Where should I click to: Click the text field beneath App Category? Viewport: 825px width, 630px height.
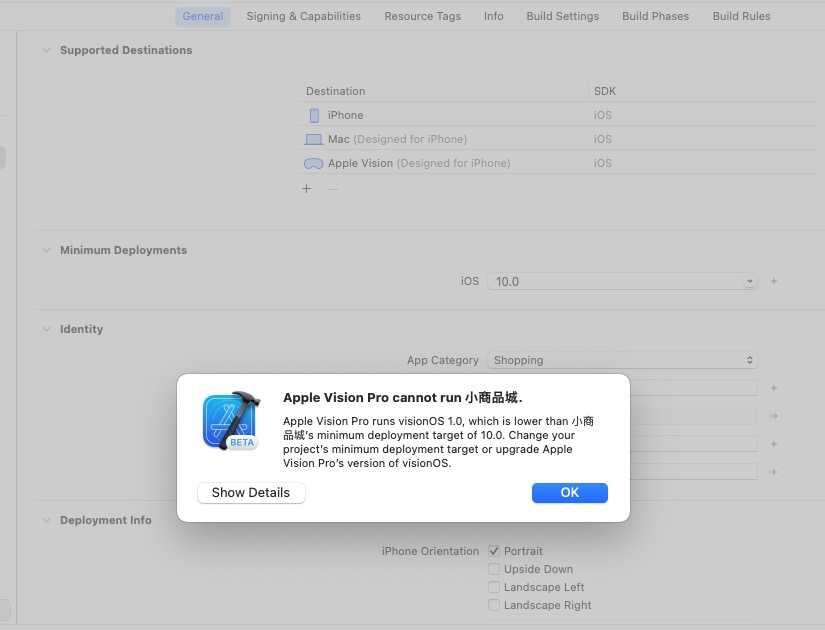tap(693, 388)
